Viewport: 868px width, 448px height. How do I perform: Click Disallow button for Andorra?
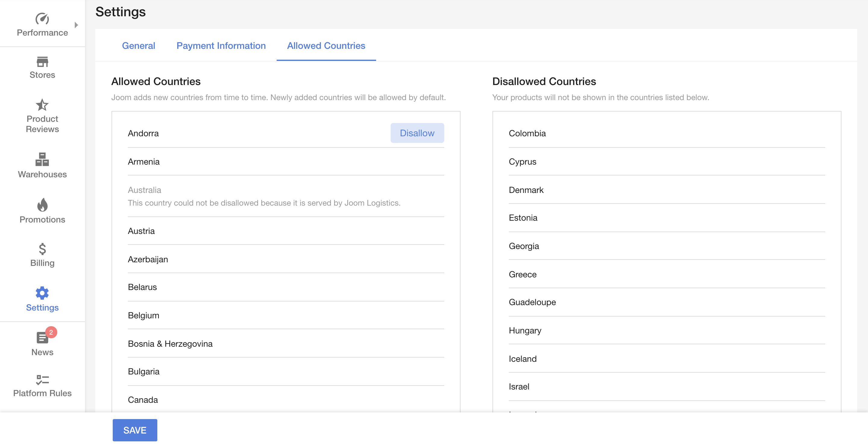[417, 133]
